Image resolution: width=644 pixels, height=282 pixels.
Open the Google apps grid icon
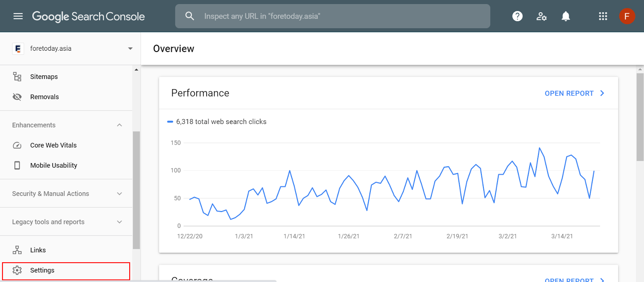603,16
